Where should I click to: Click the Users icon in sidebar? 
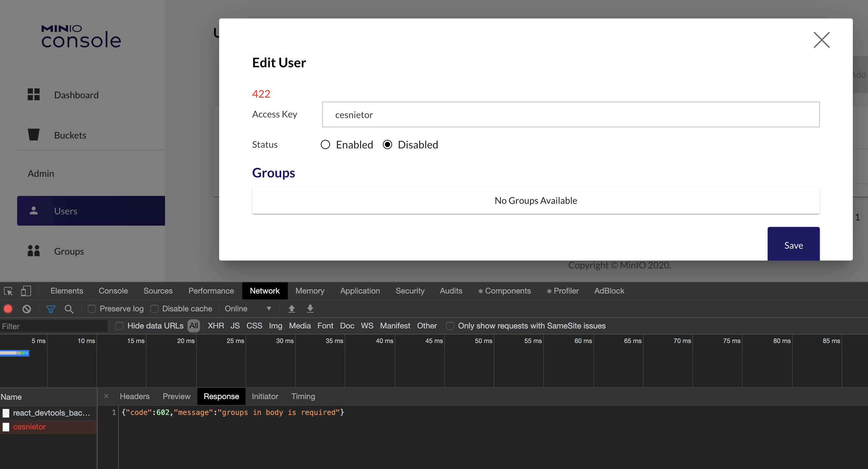click(34, 210)
